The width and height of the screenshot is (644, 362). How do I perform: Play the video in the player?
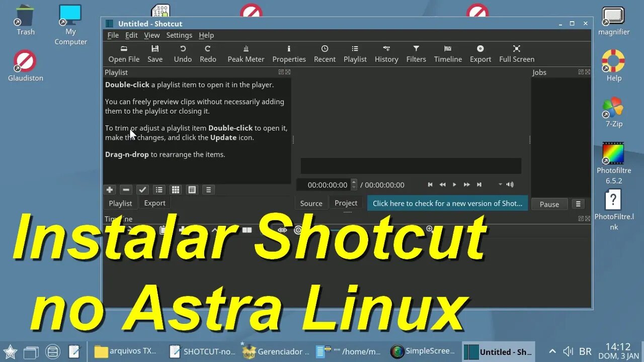pyautogui.click(x=454, y=185)
